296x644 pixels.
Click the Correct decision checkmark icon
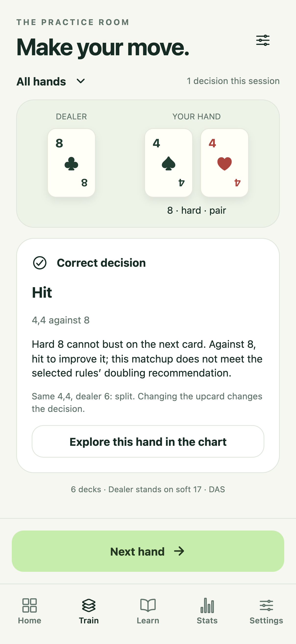[x=40, y=263]
